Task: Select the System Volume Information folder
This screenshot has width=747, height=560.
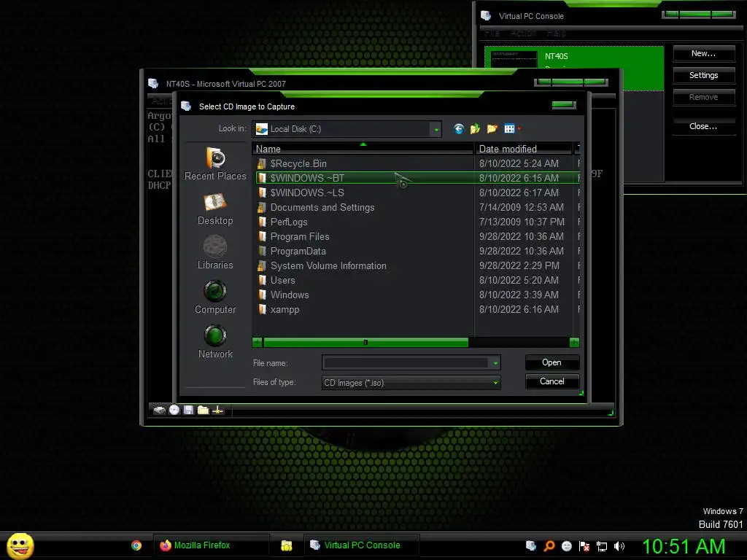Action: (328, 265)
